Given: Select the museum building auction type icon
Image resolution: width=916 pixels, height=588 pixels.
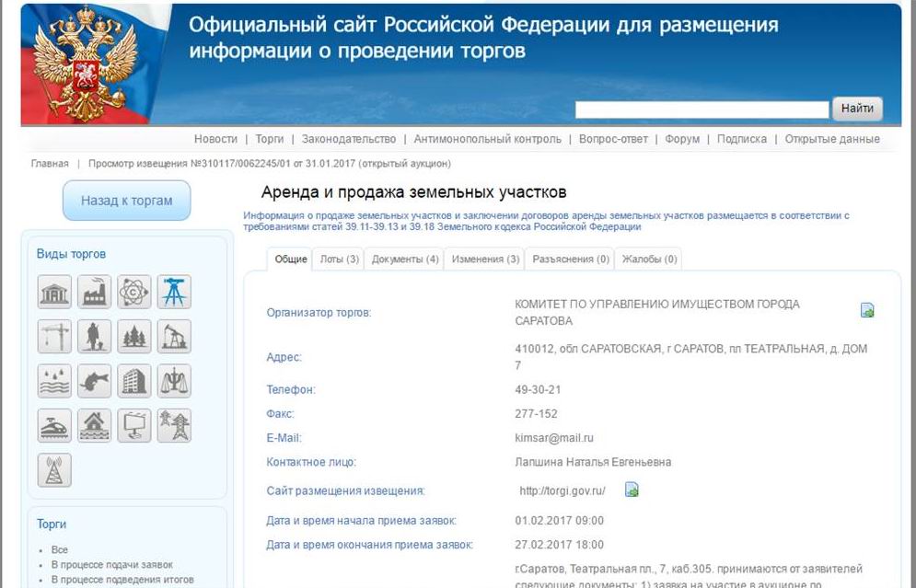Looking at the screenshot, I should 54,292.
